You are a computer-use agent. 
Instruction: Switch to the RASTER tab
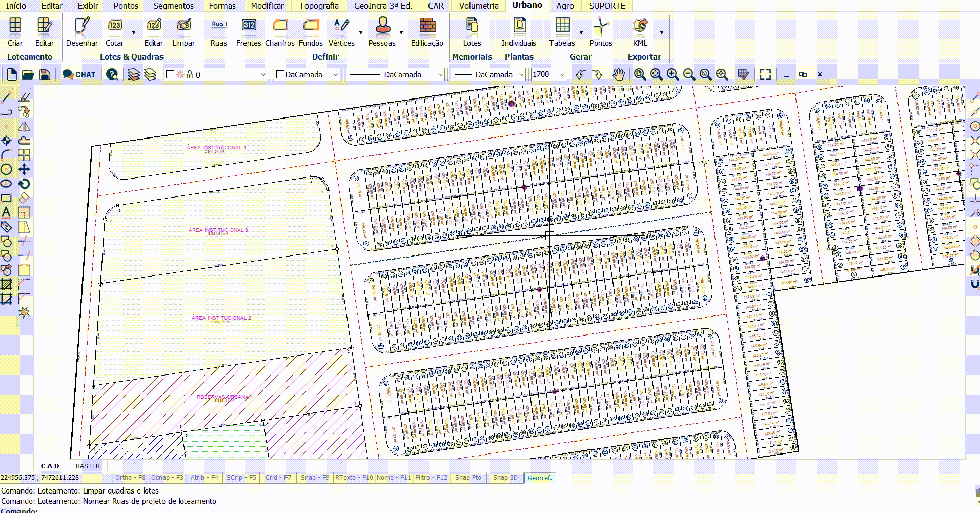88,466
